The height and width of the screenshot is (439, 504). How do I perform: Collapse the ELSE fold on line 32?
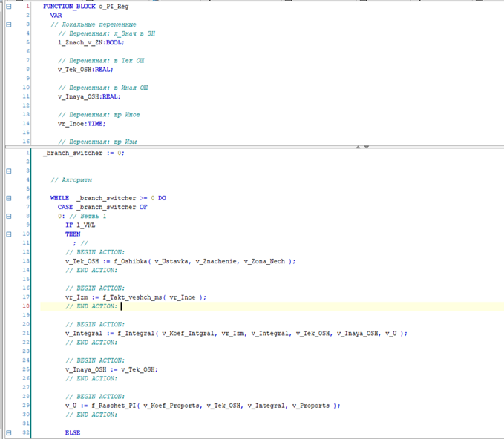9,432
